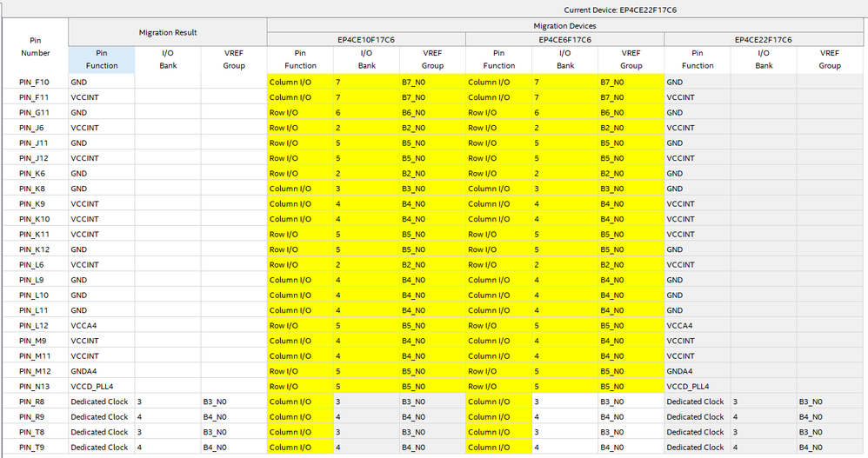The width and height of the screenshot is (868, 458).
Task: Click the PIN_T9 pin number cell
Action: coord(31,447)
